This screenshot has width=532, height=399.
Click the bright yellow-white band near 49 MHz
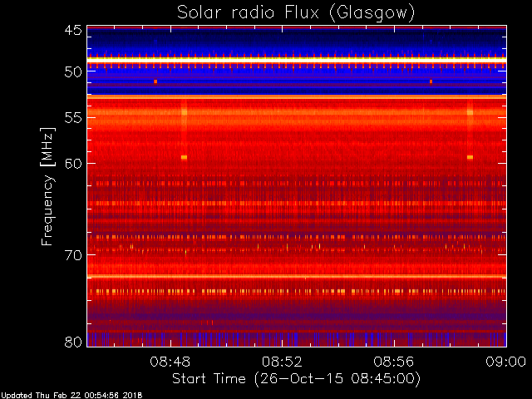coord(297,59)
